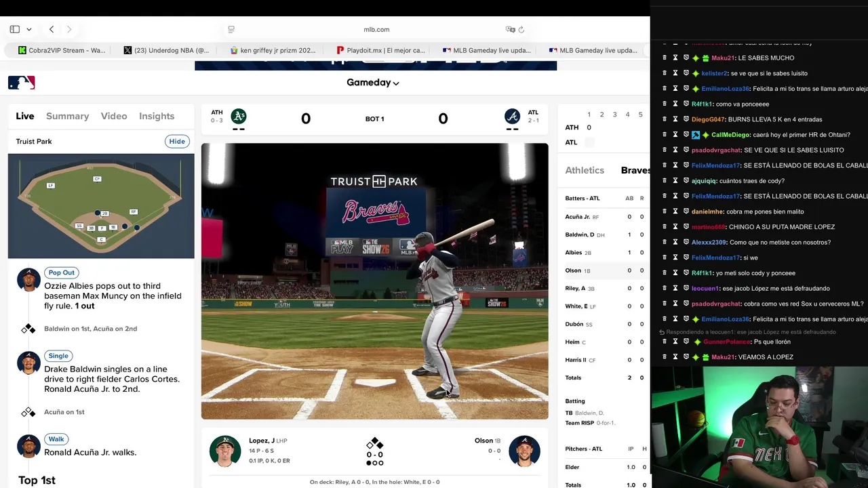Select the Live tab
The image size is (868, 488).
tap(25, 116)
